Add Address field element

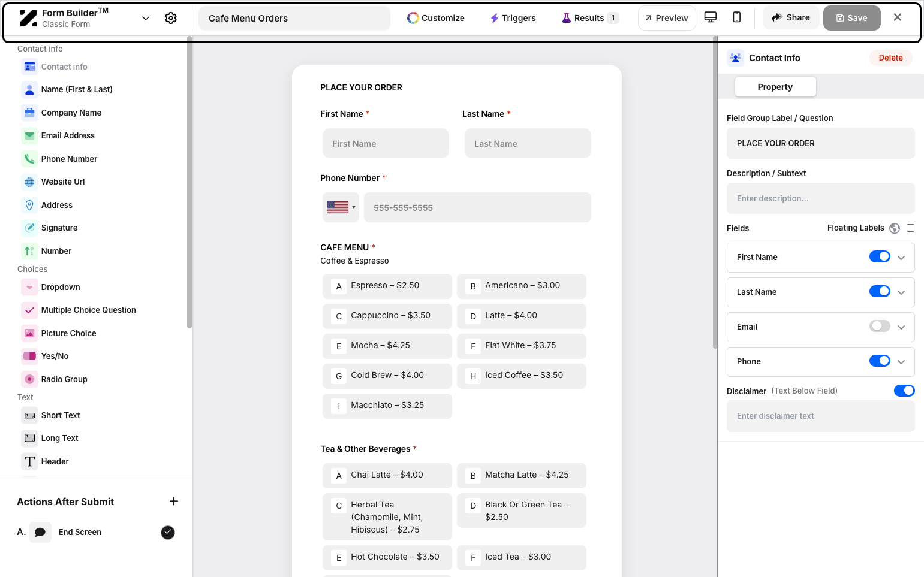coord(56,205)
